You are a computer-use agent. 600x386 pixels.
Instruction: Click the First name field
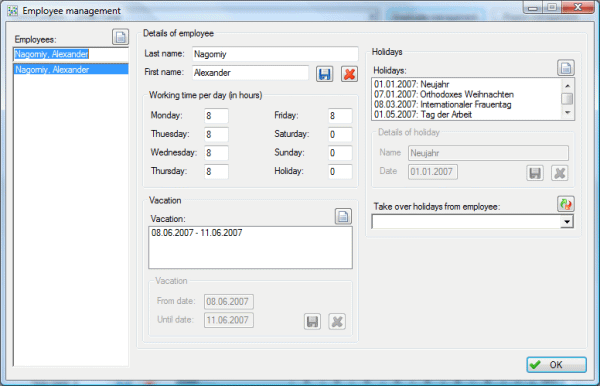(x=250, y=73)
